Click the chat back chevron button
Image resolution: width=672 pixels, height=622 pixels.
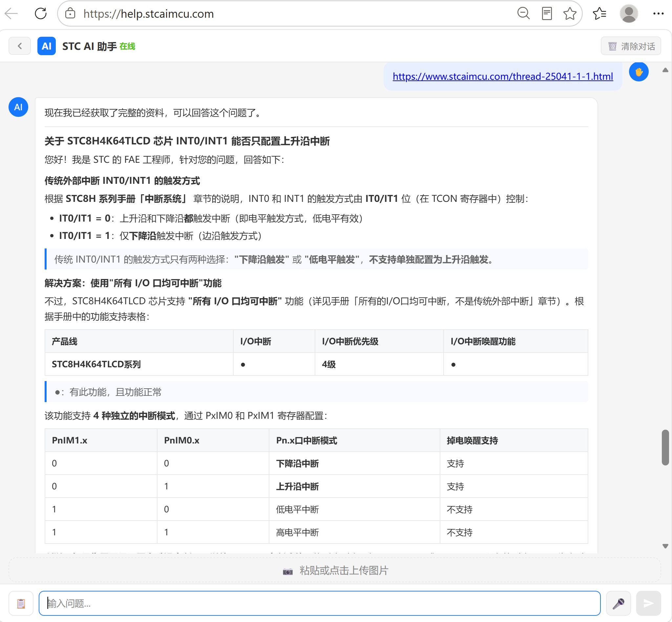point(19,46)
